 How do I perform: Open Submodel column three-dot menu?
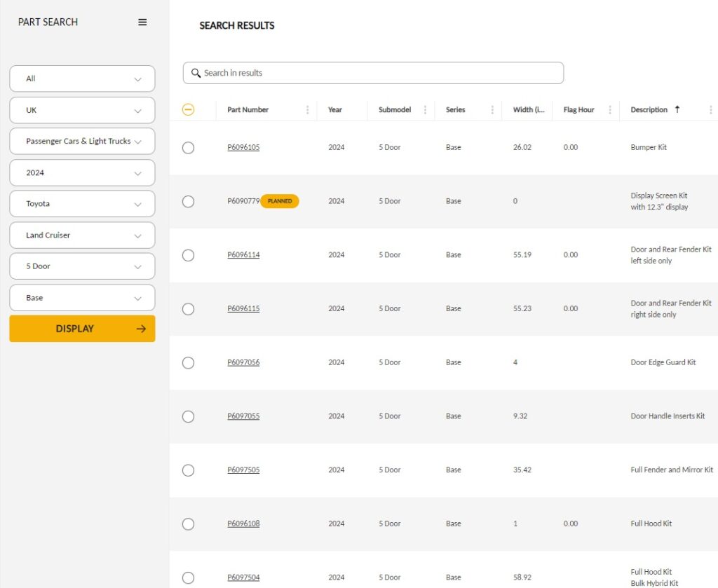pos(425,110)
